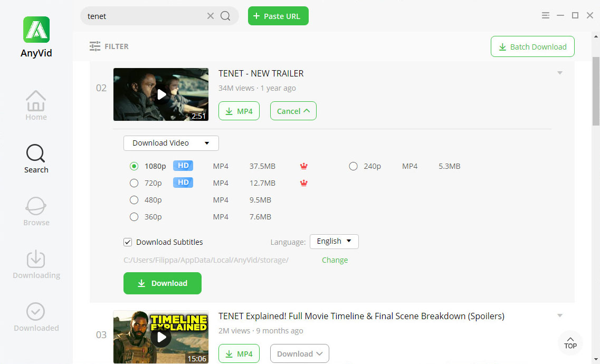Uncheck Download Subtitles checkbox

tap(128, 242)
